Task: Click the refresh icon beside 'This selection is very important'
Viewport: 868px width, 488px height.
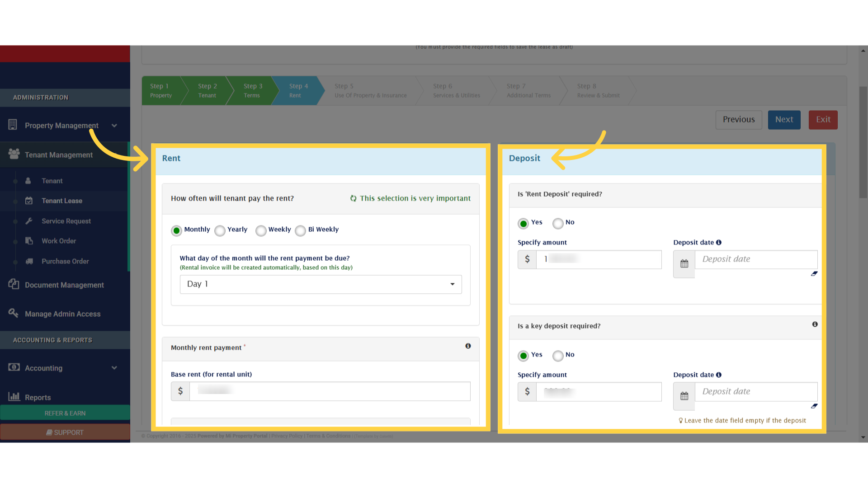Action: (354, 198)
